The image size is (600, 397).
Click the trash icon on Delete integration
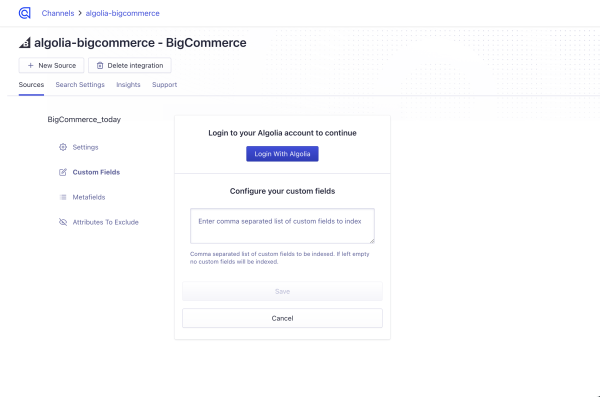(100, 65)
